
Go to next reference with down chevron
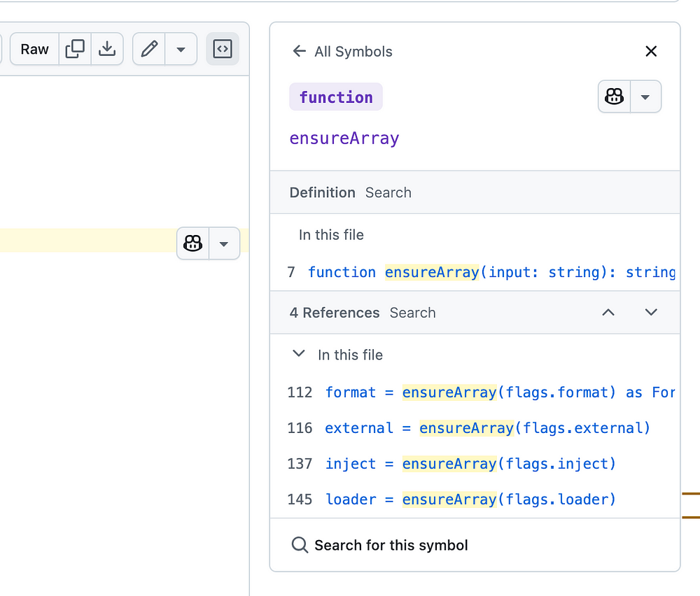(x=651, y=312)
